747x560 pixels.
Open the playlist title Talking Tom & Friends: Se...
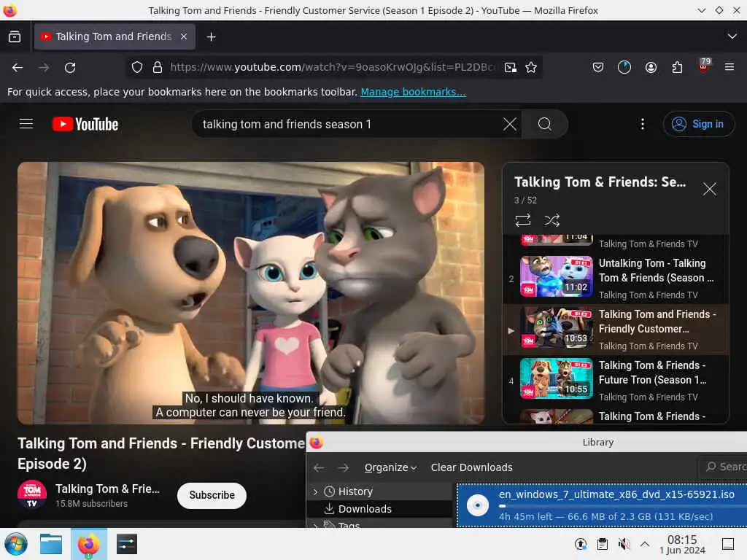600,182
